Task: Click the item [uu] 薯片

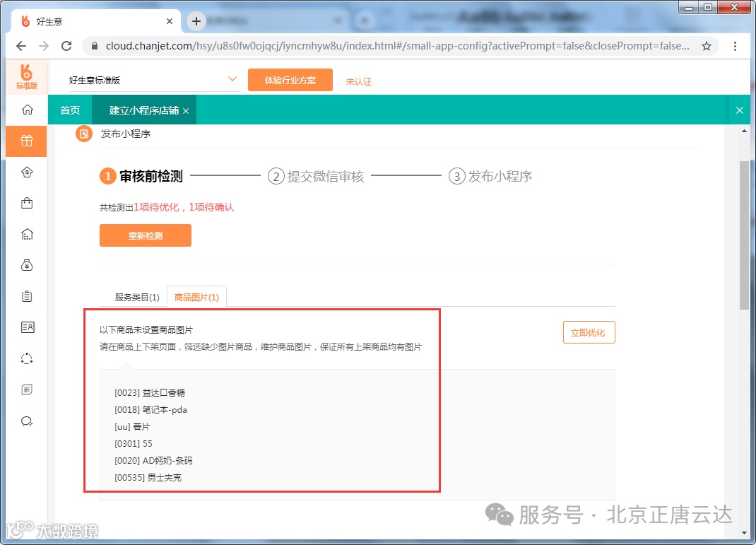Action: (x=132, y=427)
